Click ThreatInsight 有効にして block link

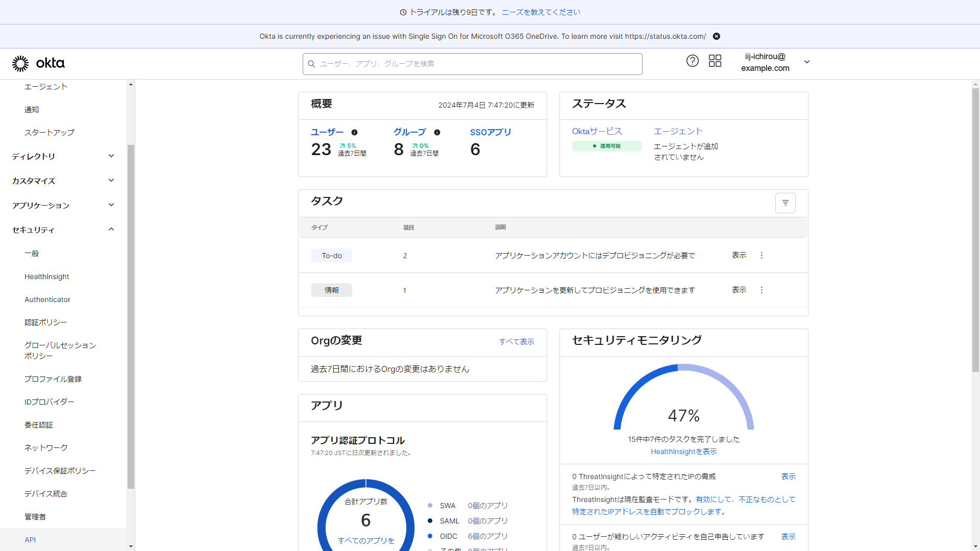point(684,506)
